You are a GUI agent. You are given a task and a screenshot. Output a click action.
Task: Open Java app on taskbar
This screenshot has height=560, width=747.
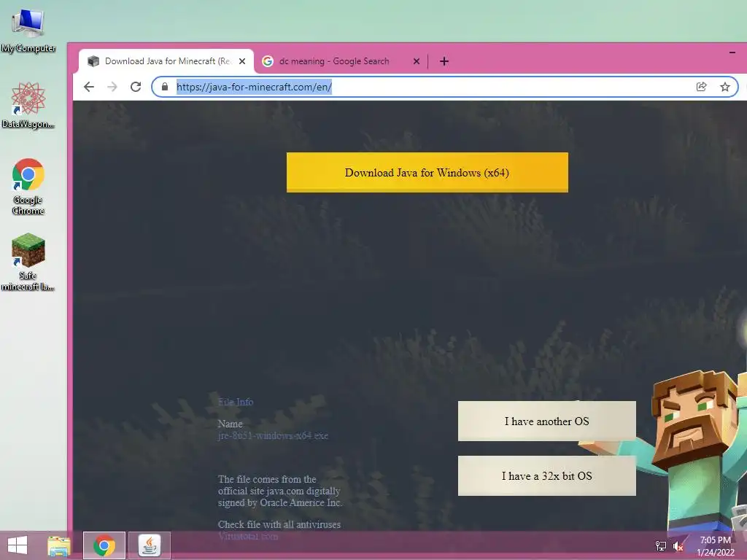(x=150, y=545)
